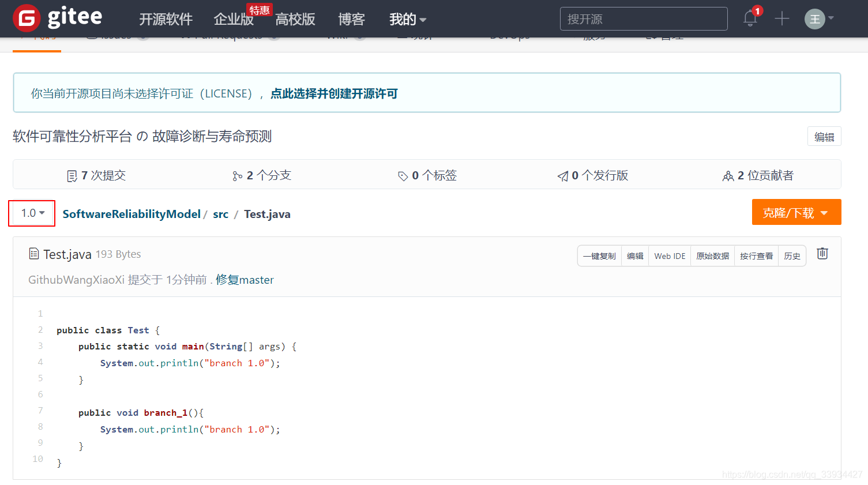868x485 pixels.
Task: Click the file icon beside Test.java
Action: [x=34, y=254]
